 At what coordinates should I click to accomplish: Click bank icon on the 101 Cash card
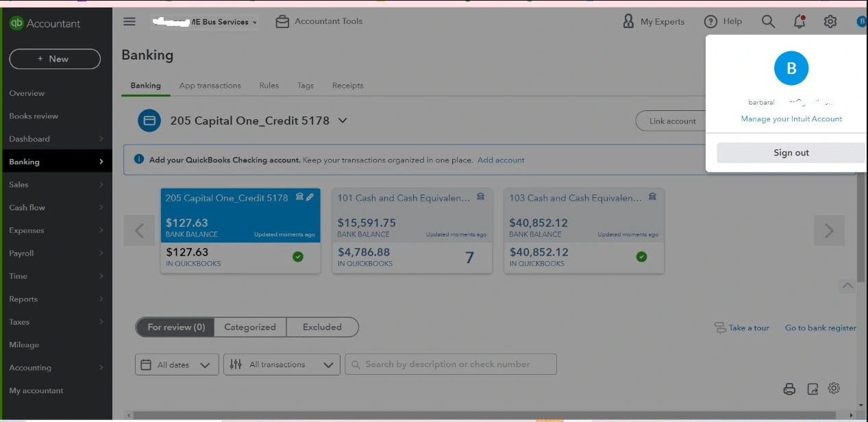[480, 197]
